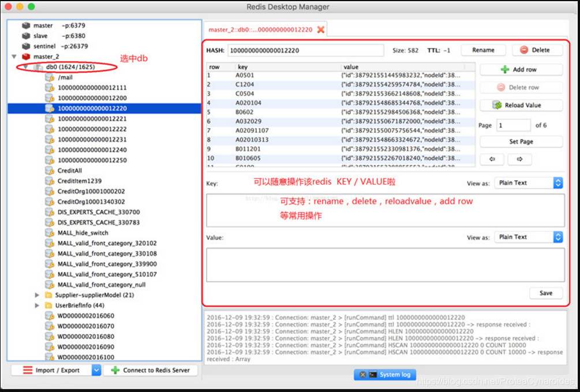Viewport: 580px width, 392px height.
Task: Click key icon for 1000000000000012111
Action: pyautogui.click(x=50, y=88)
